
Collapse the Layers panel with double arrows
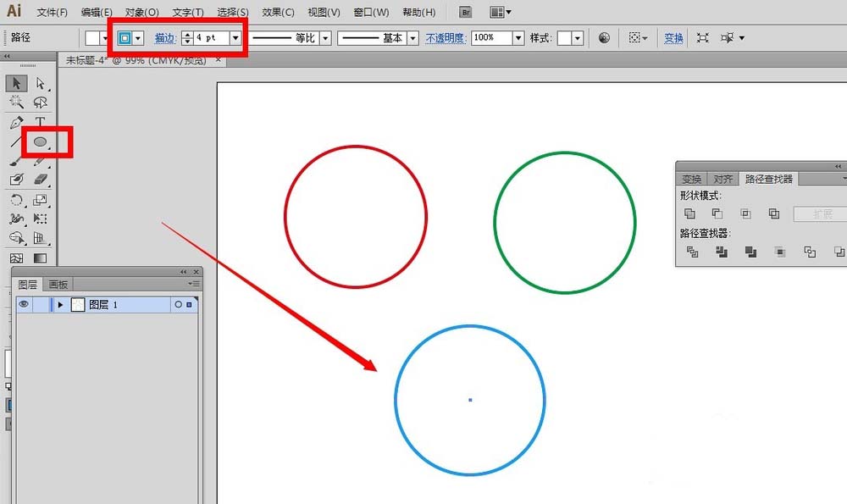point(184,272)
